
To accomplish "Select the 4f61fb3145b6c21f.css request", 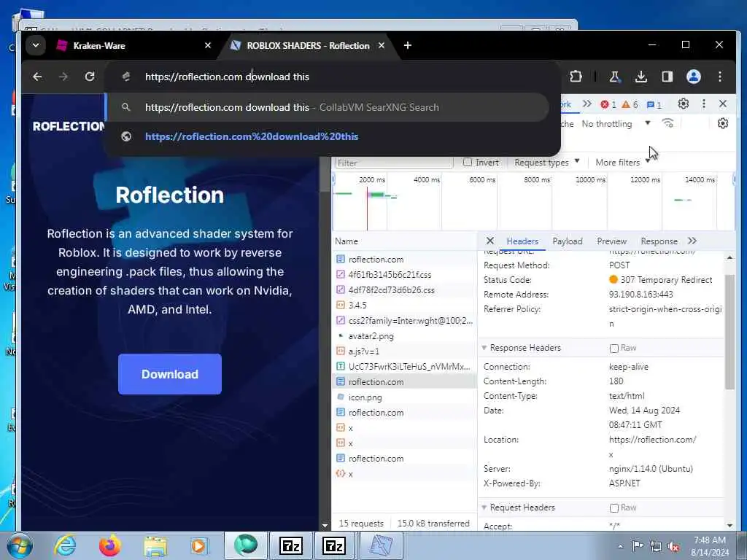I will (x=404, y=275).
